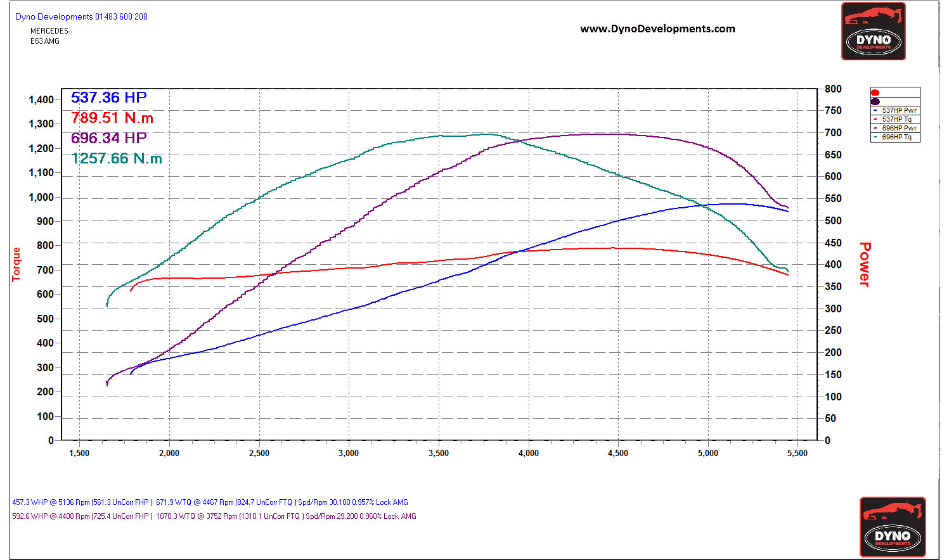Click the dark purple dot in the legend
The height and width of the screenshot is (560, 949).
[875, 101]
